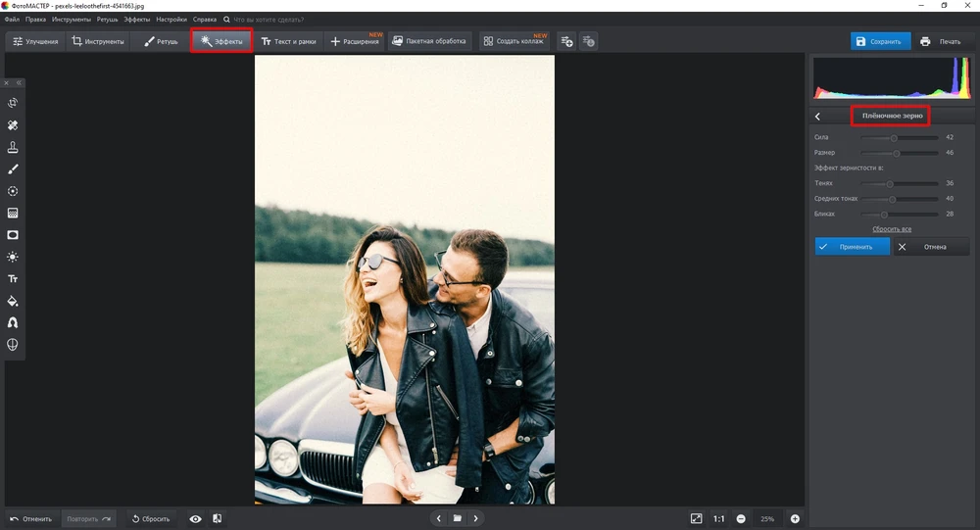Image resolution: width=980 pixels, height=530 pixels.
Task: Go back from the Плёночное зерно panel
Action: pos(818,117)
